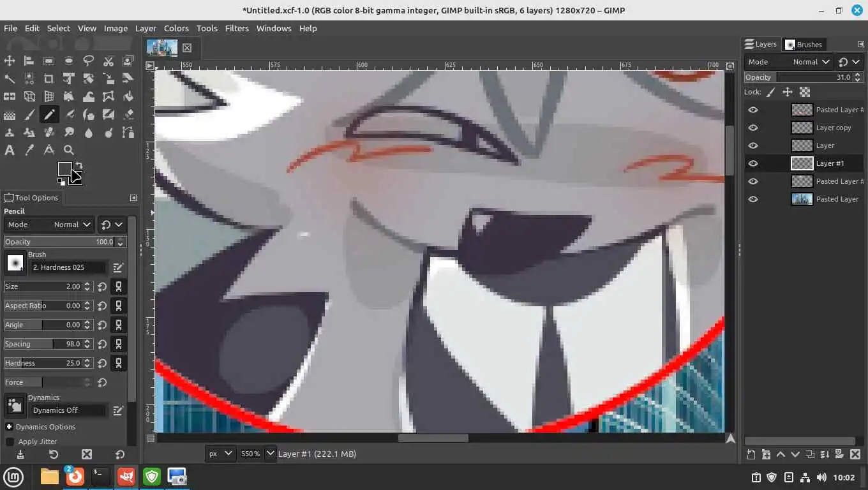Open blend mode group switcher in Layers panel
The width and height of the screenshot is (868, 490).
[x=849, y=62]
